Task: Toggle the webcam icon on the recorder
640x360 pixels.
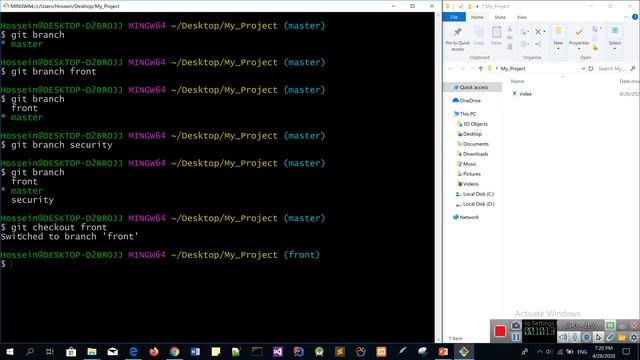Action: pos(587,337)
